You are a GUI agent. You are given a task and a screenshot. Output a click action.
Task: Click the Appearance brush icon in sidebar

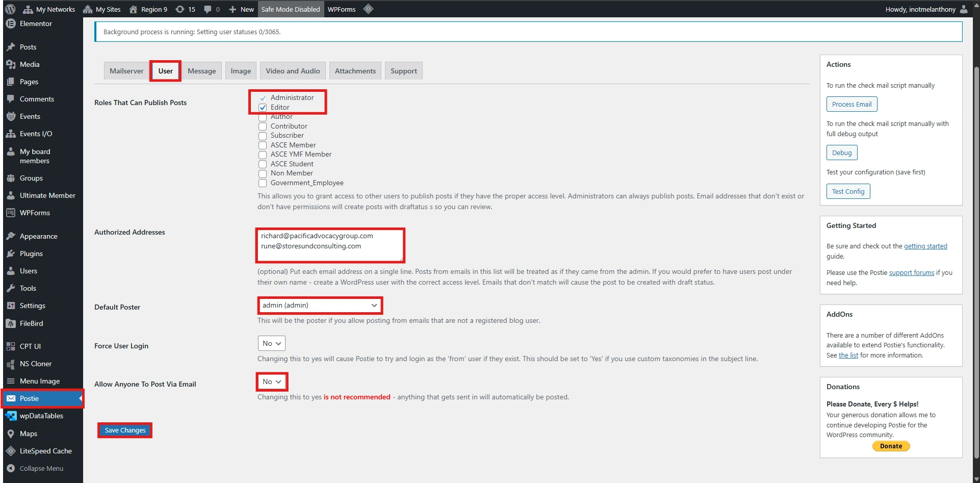(11, 236)
